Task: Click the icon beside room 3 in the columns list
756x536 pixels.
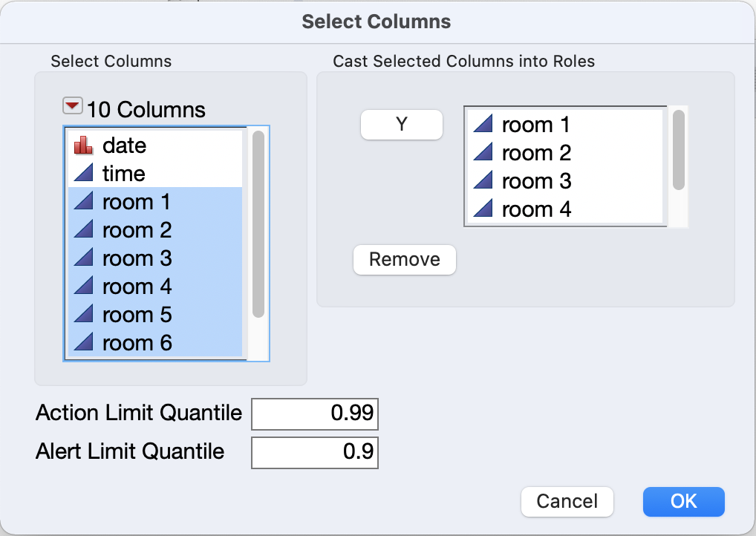Action: 82,258
